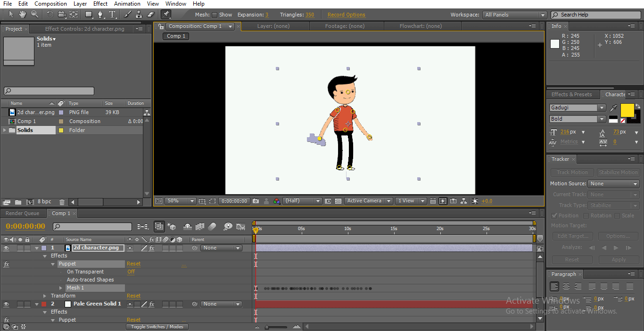Open the magnification ratio dropdown showing 50%
Image resolution: width=644 pixels, height=331 pixels.
tap(180, 200)
